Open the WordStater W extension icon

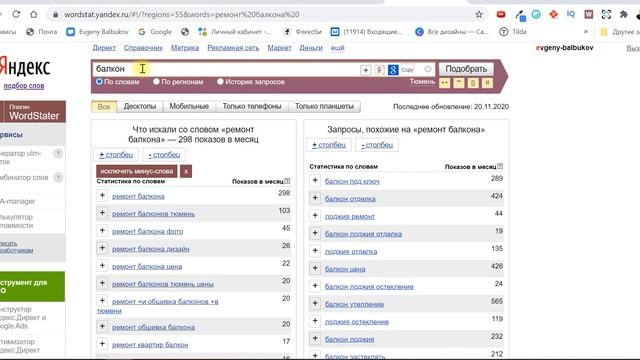(x=588, y=14)
